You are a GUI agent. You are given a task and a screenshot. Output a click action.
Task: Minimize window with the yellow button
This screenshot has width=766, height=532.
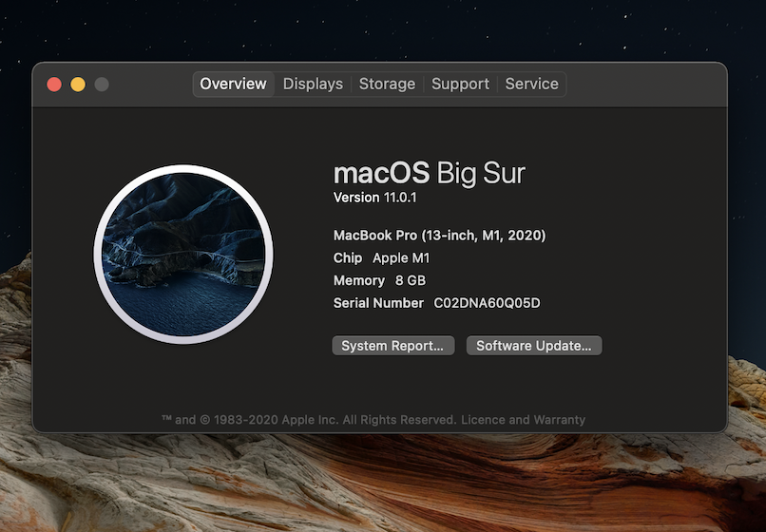pyautogui.click(x=78, y=85)
